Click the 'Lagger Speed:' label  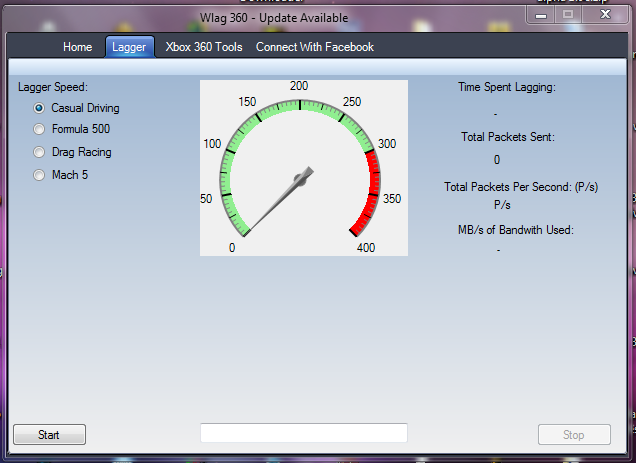[x=53, y=87]
